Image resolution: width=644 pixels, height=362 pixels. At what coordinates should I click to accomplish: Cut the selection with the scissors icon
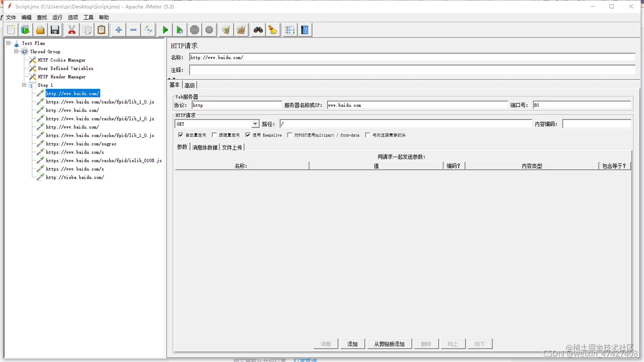tap(72, 30)
